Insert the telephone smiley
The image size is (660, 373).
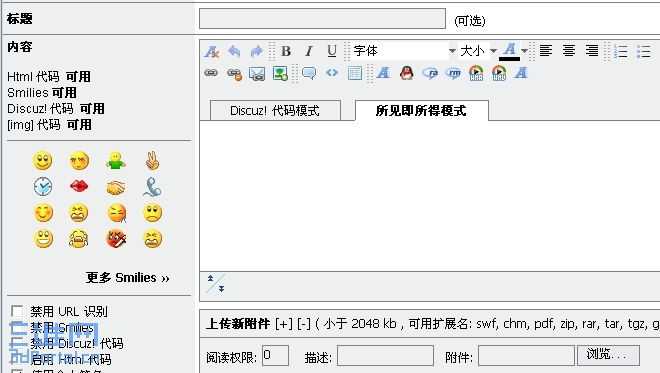pos(152,187)
